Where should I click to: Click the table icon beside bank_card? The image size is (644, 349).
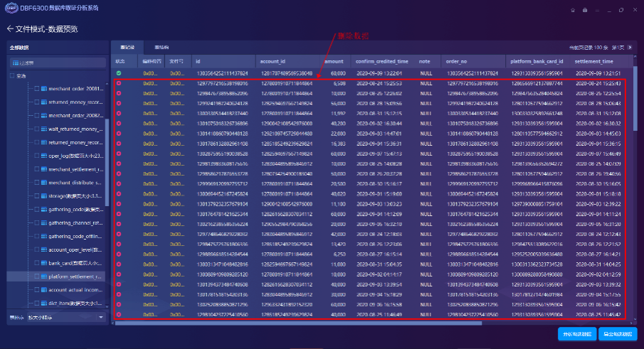(x=43, y=263)
